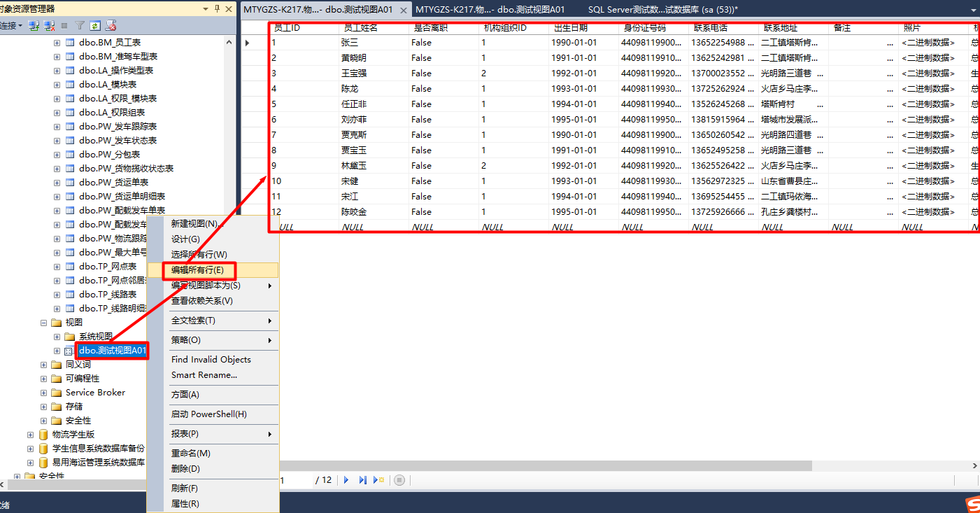The image size is (980, 513).
Task: Click the move to new row icon
Action: tap(380, 480)
